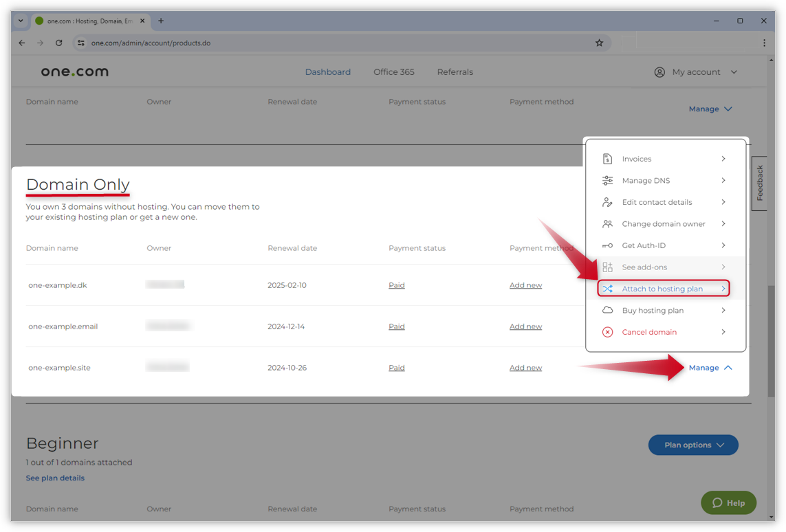Open the Plan options dropdown
Image resolution: width=786 pixels, height=532 pixels.
(x=692, y=445)
